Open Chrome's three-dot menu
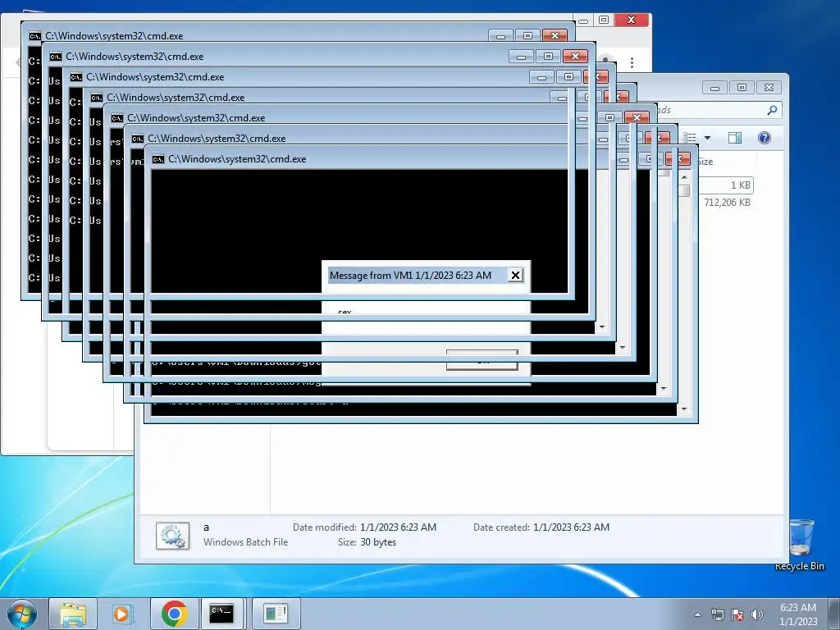The width and height of the screenshot is (840, 630). point(632,62)
